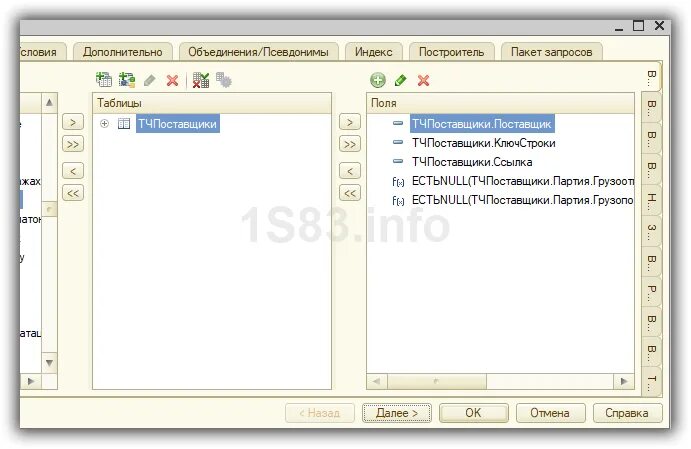This screenshot has height=449, width=691.
Task: Click the left arrow of the Поля horizontal scrollbar
Action: 377,381
